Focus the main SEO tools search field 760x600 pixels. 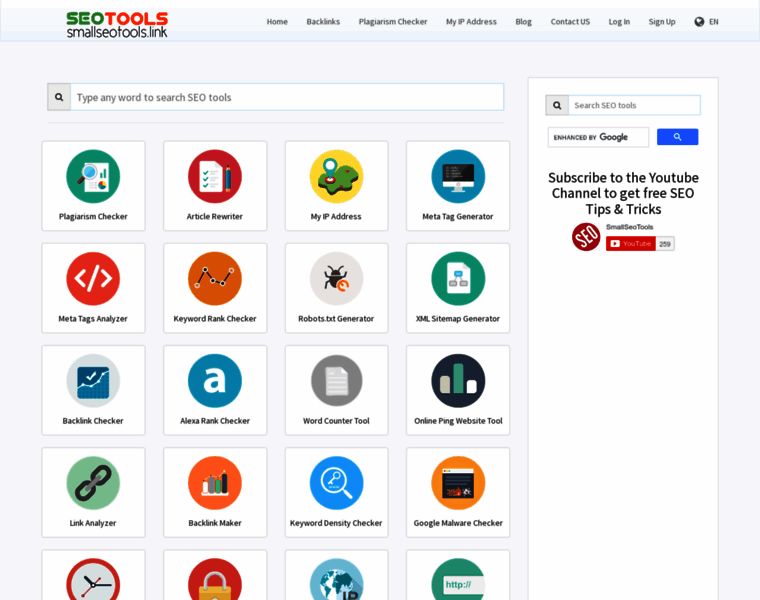287,97
